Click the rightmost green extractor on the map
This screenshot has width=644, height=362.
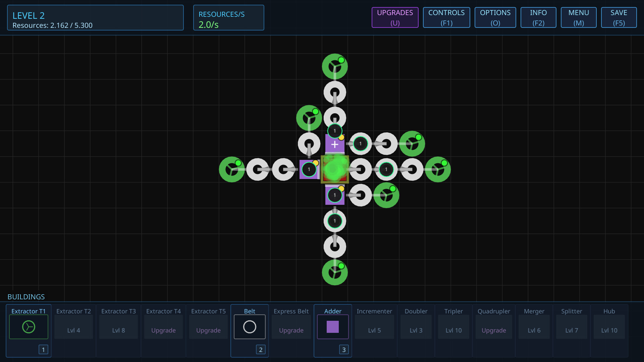tap(438, 169)
